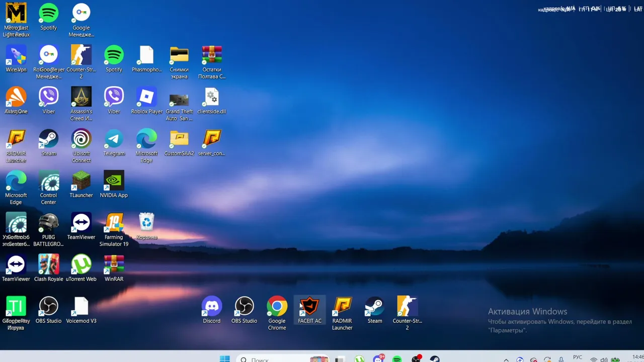Select the Assassin's Creed desktop icon
This screenshot has height=362, width=644.
click(x=81, y=104)
